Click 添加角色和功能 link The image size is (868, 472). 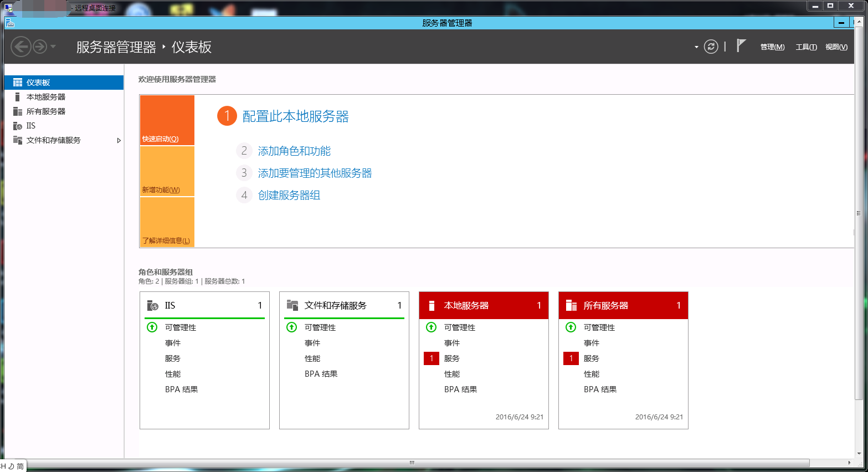(294, 151)
